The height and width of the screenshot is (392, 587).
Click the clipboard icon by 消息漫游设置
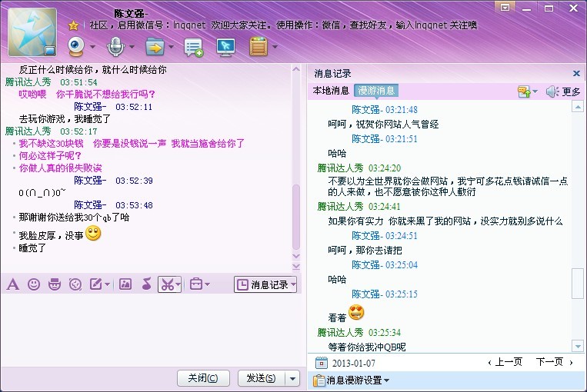click(x=319, y=380)
